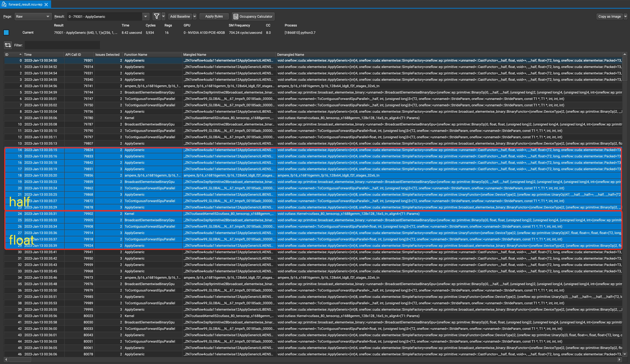630x364 pixels.
Task: Click the vertical scrollbar down arrow
Action: click(x=625, y=354)
